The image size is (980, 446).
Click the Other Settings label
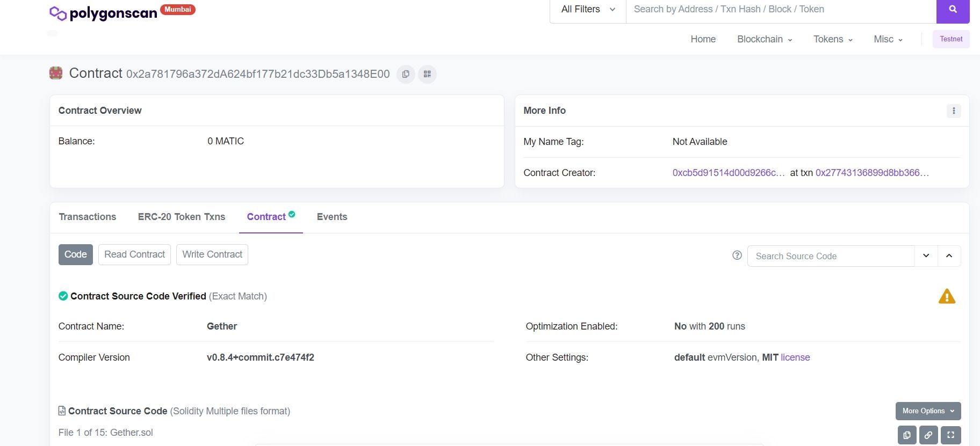557,357
